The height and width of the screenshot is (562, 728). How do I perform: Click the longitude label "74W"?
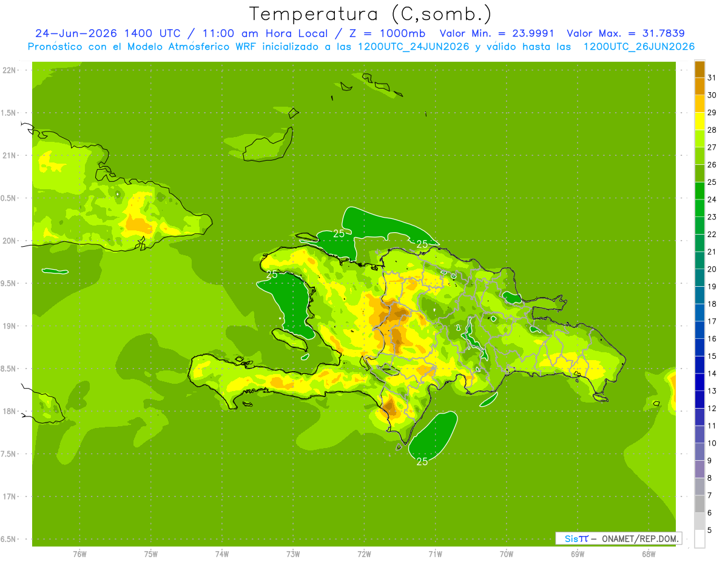click(222, 554)
